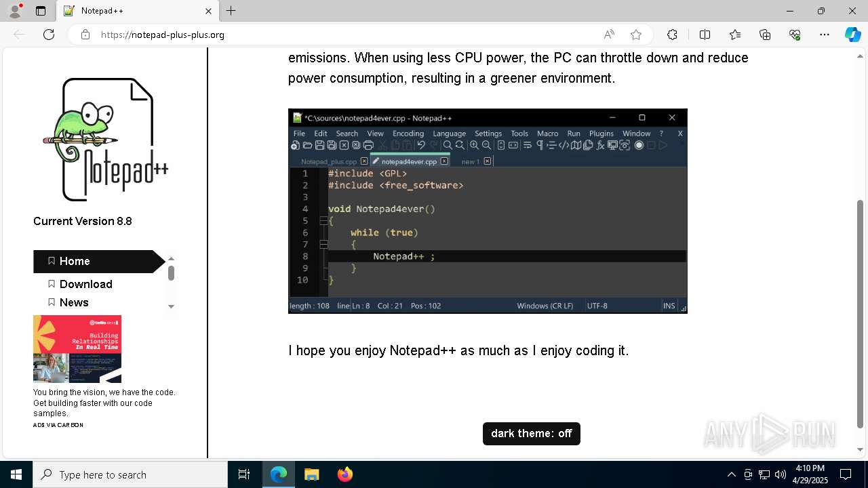Go to the News page link
Screen dimensions: 868x488
point(74,302)
